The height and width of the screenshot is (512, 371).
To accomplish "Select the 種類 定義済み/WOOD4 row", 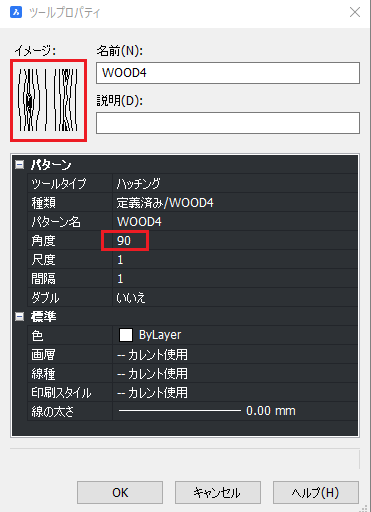I will [x=192, y=202].
